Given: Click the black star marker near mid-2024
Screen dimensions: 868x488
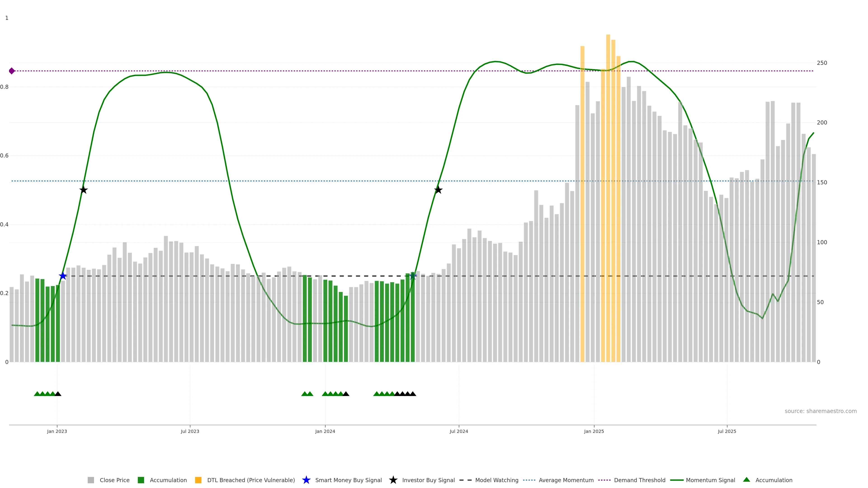Looking at the screenshot, I should pyautogui.click(x=438, y=190).
